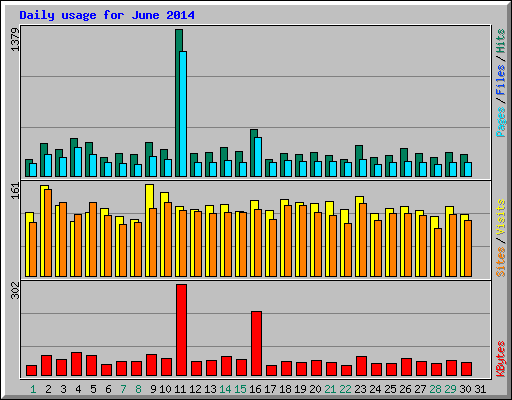Select the orange sites bar for day 28
This screenshot has height=400, width=512.
pyautogui.click(x=438, y=252)
